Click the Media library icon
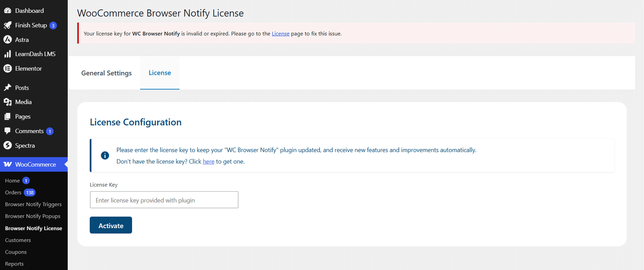Viewport: 644px width, 270px height. point(8,102)
